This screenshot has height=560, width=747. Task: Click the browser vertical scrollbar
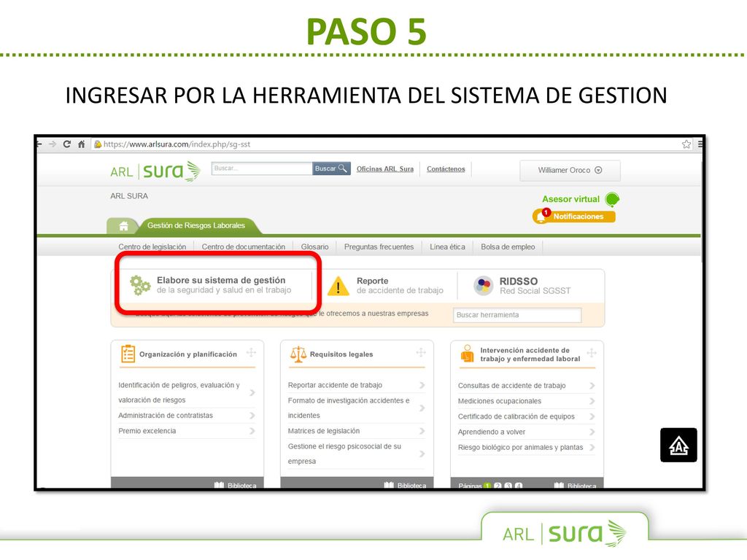pyautogui.click(x=701, y=212)
